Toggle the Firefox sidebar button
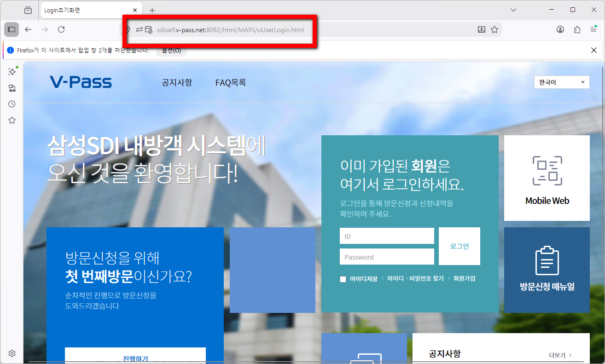605x364 pixels. click(x=12, y=29)
